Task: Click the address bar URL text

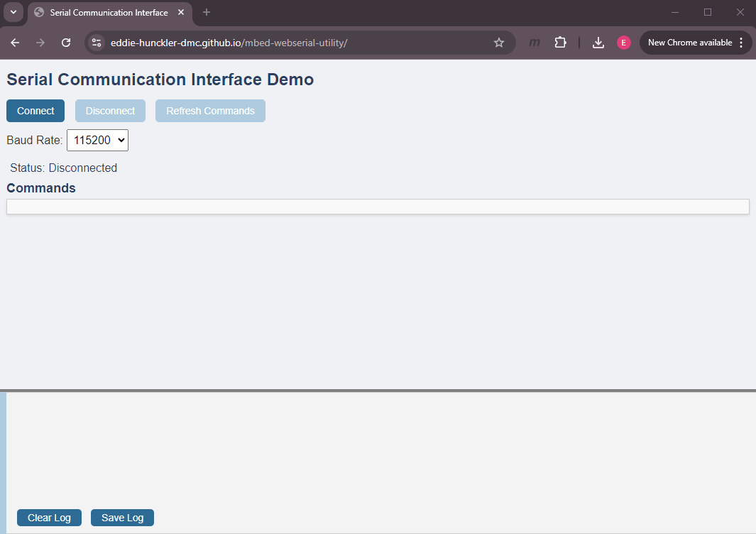Action: coord(229,43)
